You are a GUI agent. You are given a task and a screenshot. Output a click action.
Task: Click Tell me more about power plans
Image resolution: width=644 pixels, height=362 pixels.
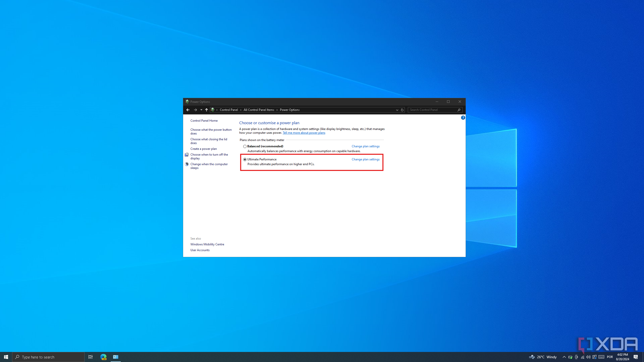tap(304, 132)
